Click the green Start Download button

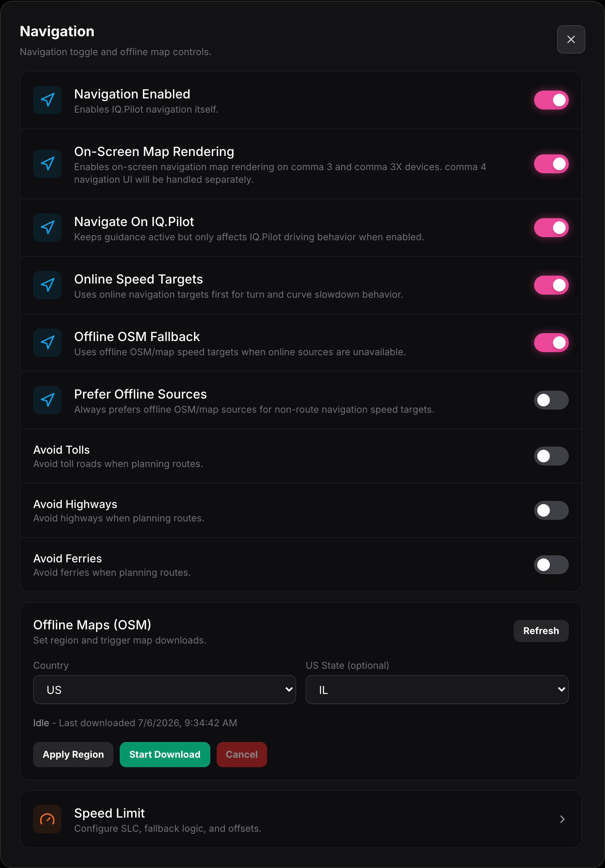tap(165, 755)
